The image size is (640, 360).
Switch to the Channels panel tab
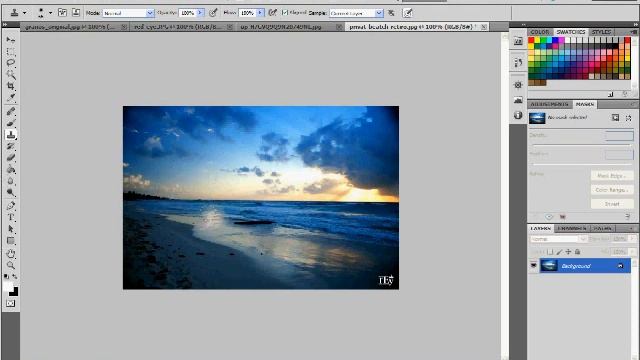(572, 229)
